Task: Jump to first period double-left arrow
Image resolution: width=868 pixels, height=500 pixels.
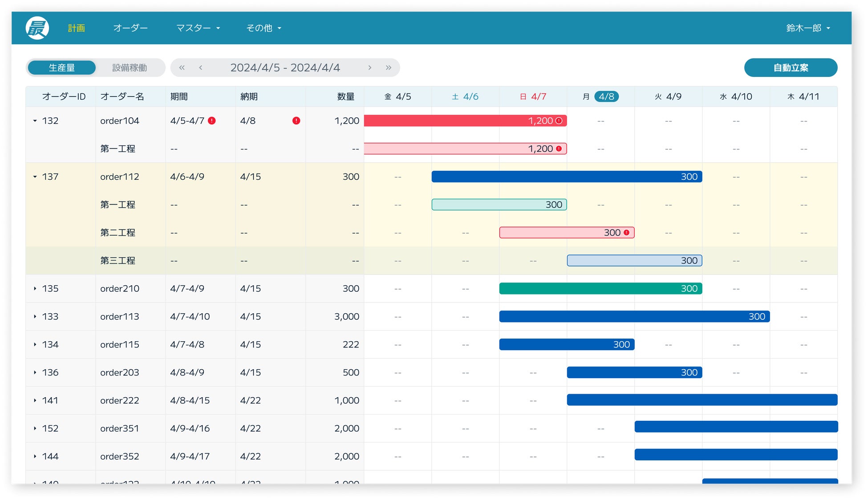Action: pyautogui.click(x=182, y=68)
